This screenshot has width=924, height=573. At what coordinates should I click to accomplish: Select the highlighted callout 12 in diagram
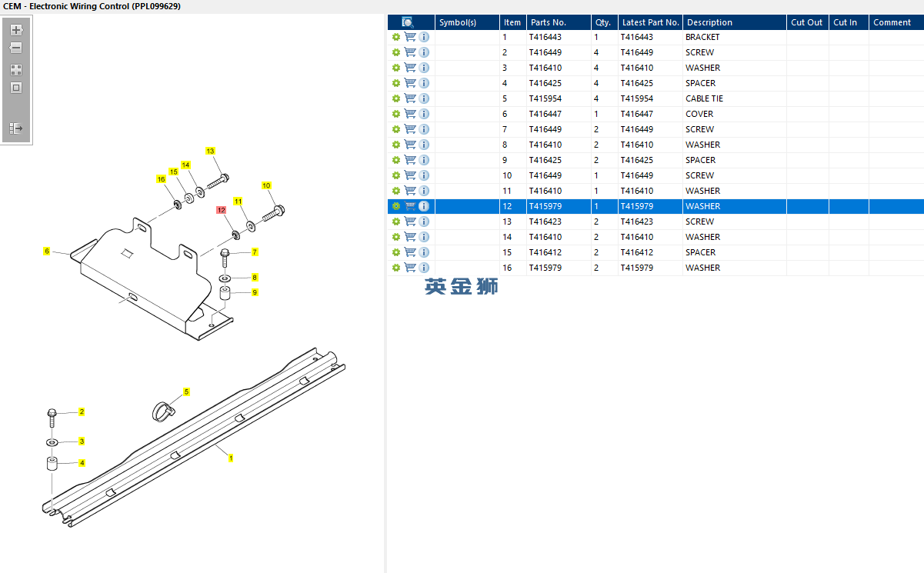tap(222, 210)
